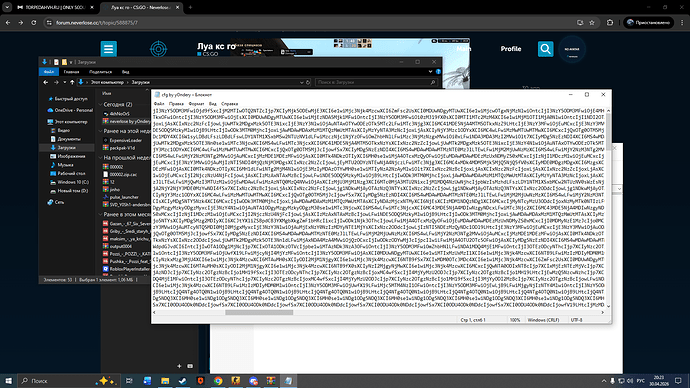Click the Notepad vertical scrollbar down arrow
This screenshot has height=388, width=690.
(x=609, y=306)
